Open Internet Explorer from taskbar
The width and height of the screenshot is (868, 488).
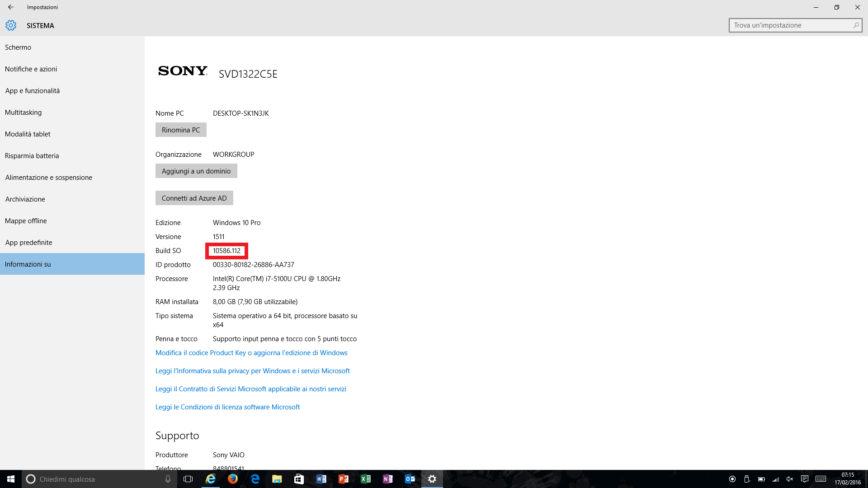[211, 479]
